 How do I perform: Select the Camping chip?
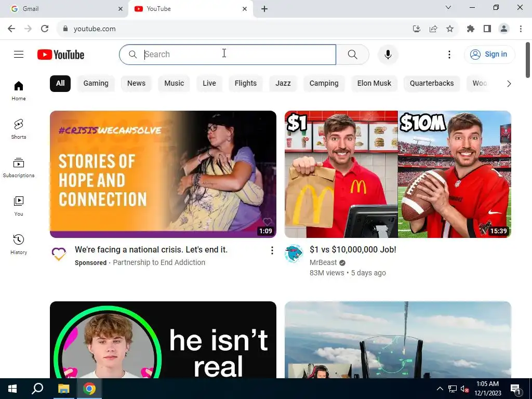point(324,84)
